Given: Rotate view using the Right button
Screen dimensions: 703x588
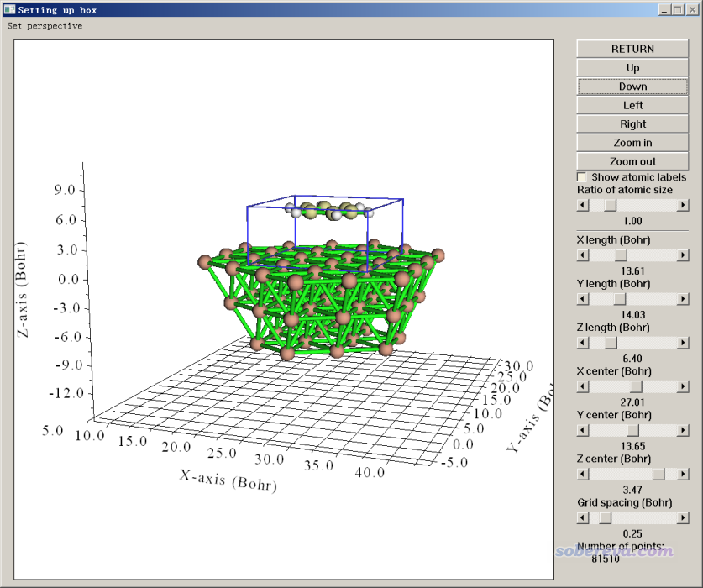Looking at the screenshot, I should [632, 124].
